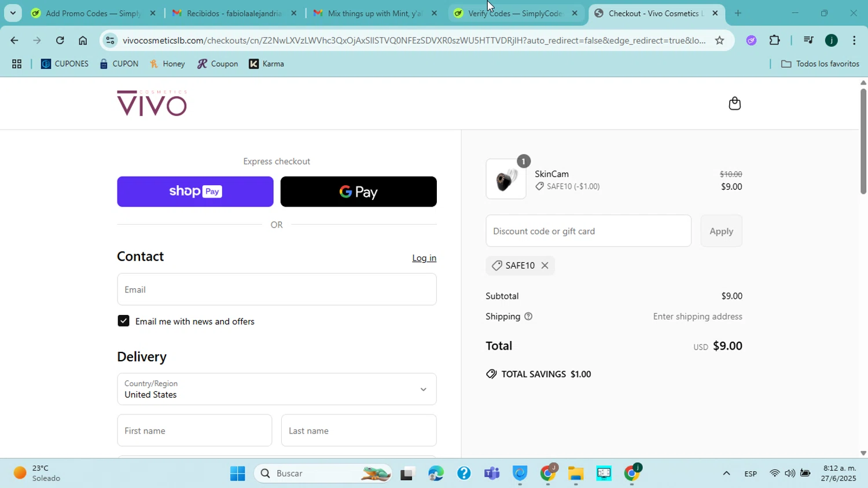Screen dimensions: 868x488
Task: Uncheck Email me with news and offers
Action: pyautogui.click(x=123, y=321)
